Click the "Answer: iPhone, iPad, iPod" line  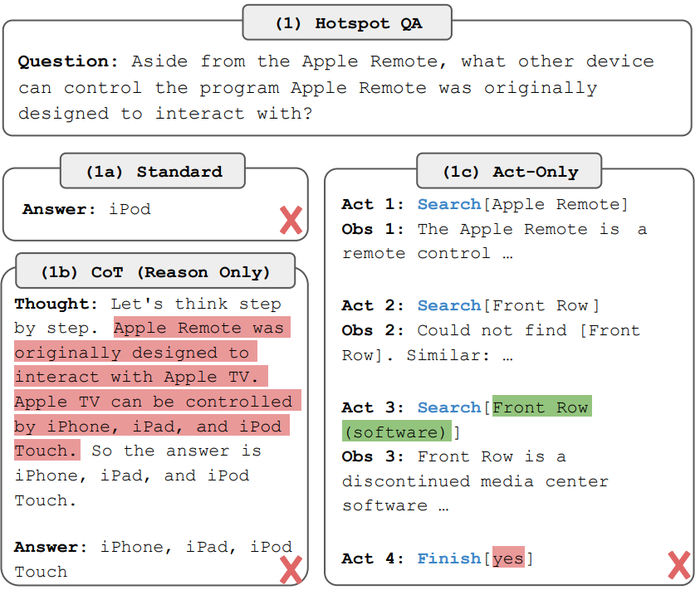pos(153,546)
